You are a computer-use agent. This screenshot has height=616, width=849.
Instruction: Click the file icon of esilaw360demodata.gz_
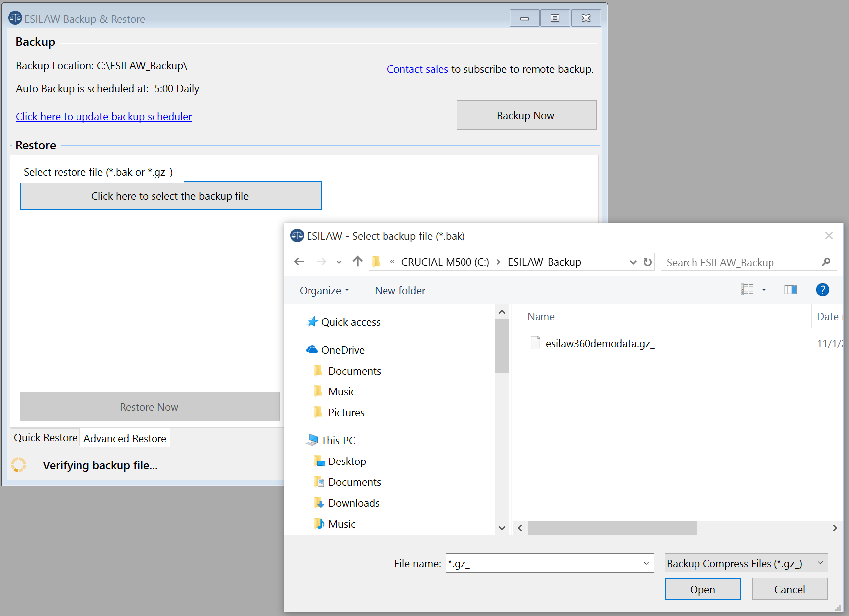coord(535,342)
